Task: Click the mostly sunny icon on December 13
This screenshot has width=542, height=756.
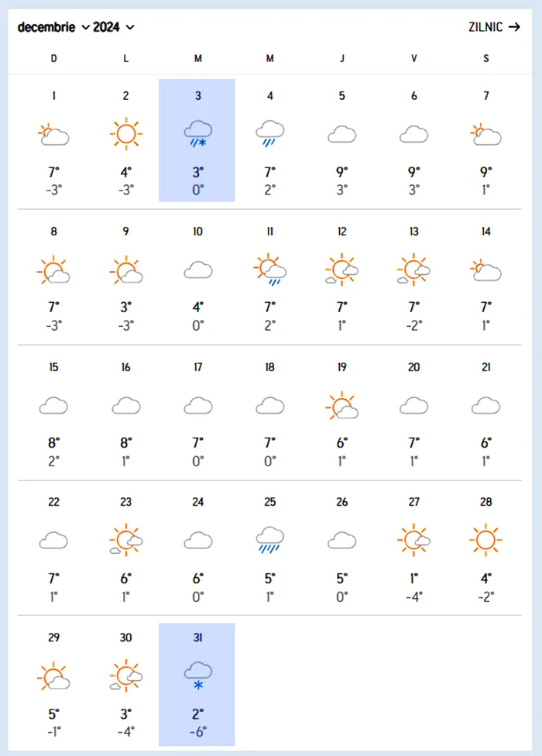Action: [x=413, y=270]
